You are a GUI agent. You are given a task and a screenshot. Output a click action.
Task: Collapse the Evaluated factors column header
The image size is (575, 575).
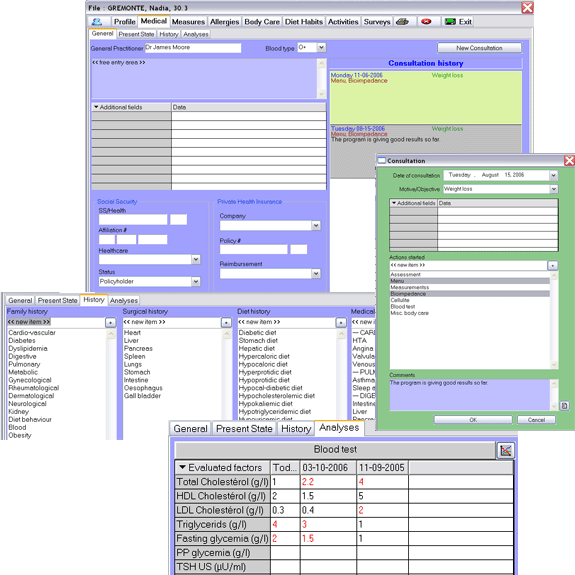coord(182,468)
